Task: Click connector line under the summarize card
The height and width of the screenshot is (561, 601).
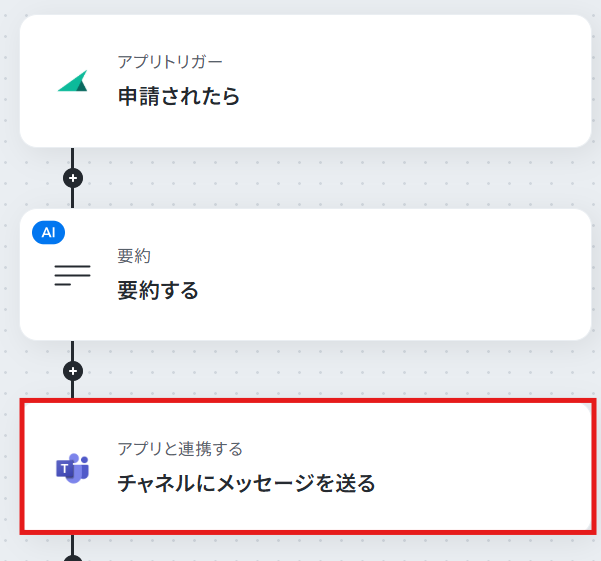Action: coord(72,351)
